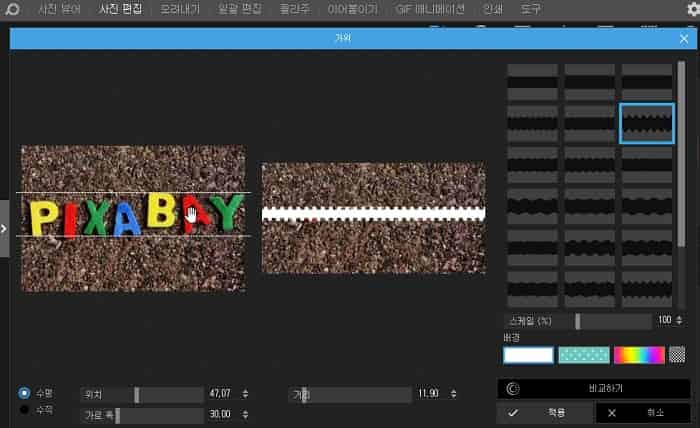Click the PIXABAY original image
This screenshot has height=428, width=700.
tap(133, 219)
